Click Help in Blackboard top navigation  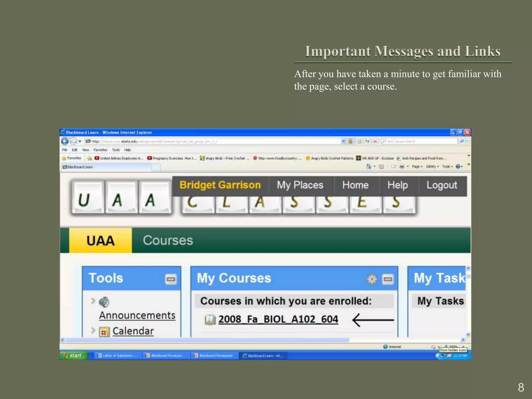[x=398, y=185]
